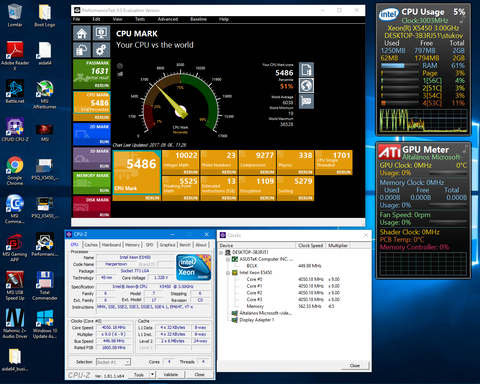
Task: Open the aida64_busi... folder on desktop
Action: (15, 360)
